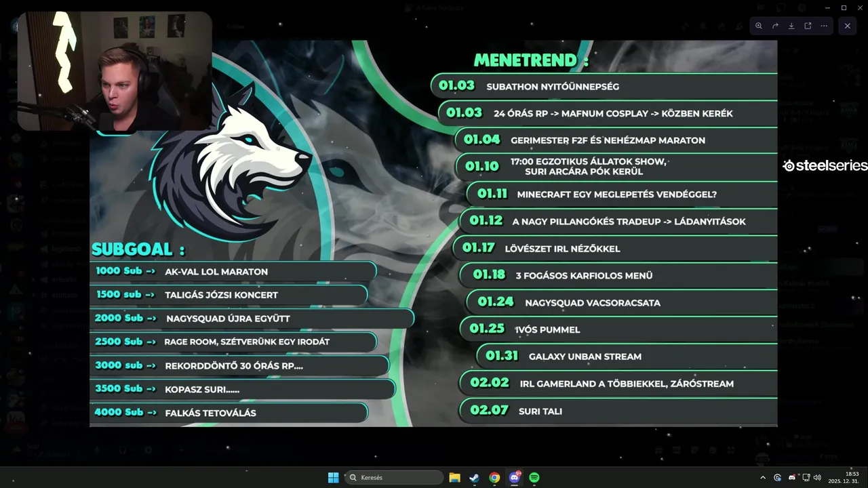
Task: Expand the hidden system tray icons chevron
Action: [x=763, y=478]
